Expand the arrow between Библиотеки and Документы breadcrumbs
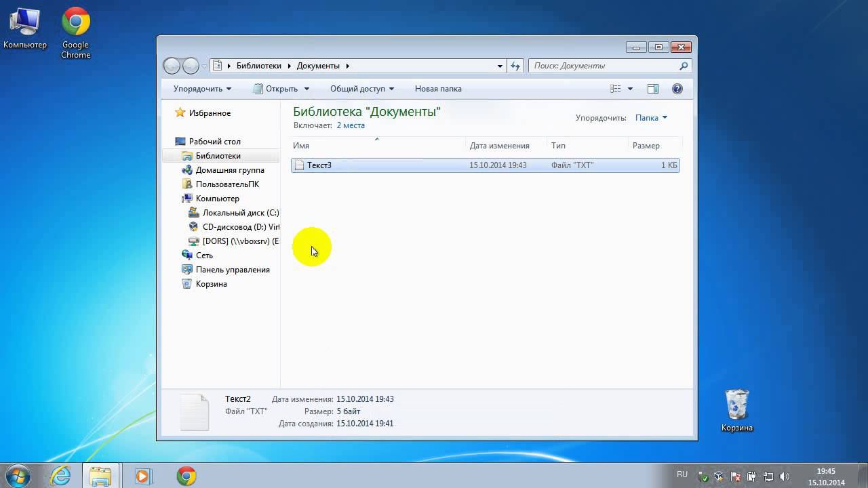 [x=289, y=66]
